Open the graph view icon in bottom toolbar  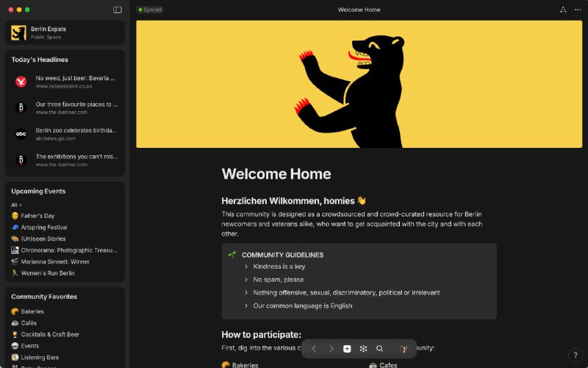[363, 349]
